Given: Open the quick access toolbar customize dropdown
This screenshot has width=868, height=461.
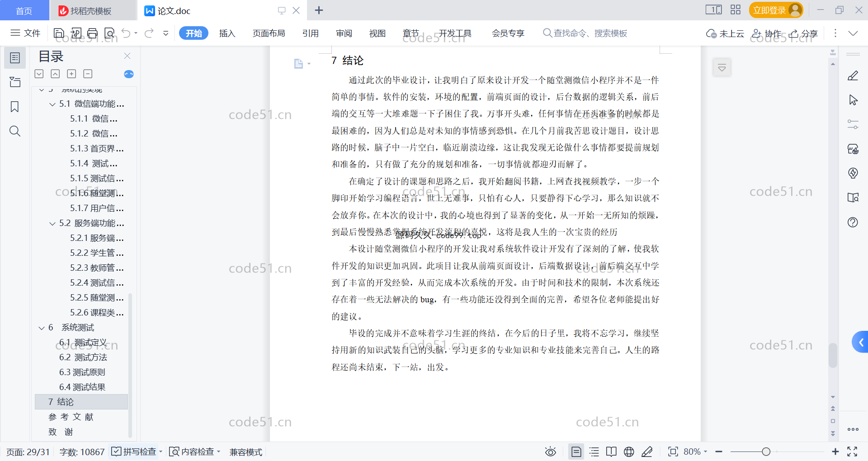Looking at the screenshot, I should [166, 33].
